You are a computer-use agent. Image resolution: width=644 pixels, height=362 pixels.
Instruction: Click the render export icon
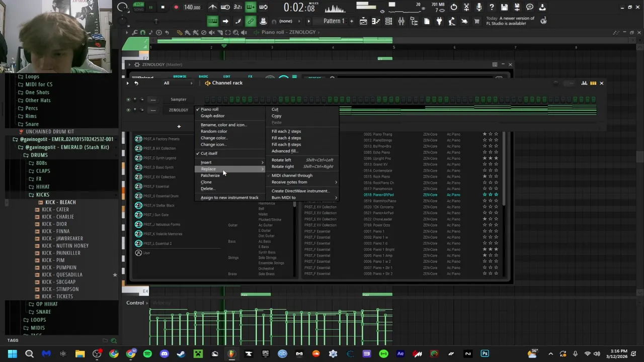click(x=517, y=7)
